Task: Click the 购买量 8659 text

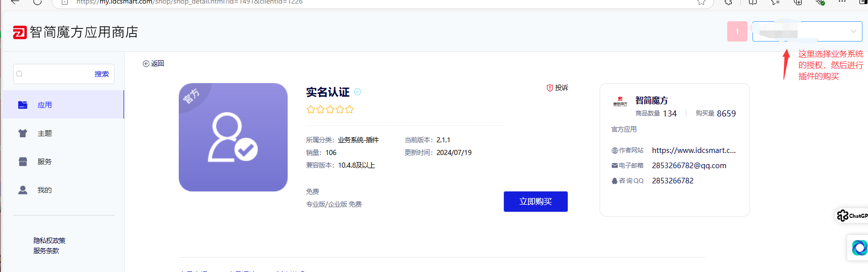Action: tap(716, 113)
